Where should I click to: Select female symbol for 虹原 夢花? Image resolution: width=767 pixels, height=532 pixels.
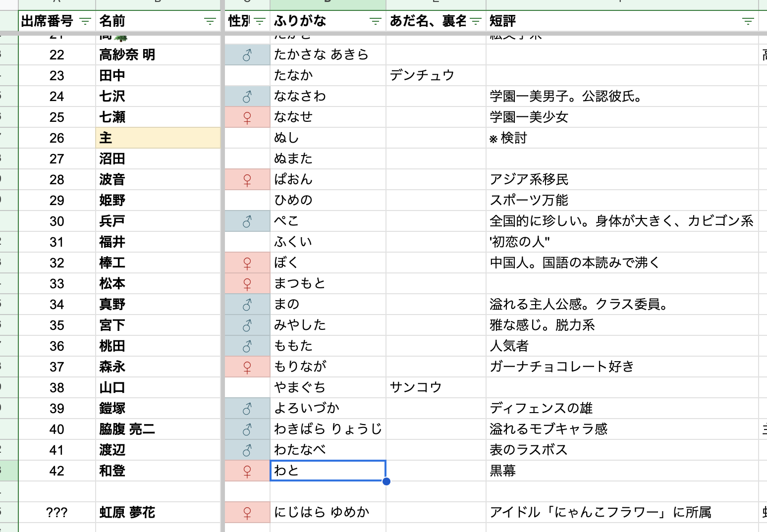pos(247,513)
